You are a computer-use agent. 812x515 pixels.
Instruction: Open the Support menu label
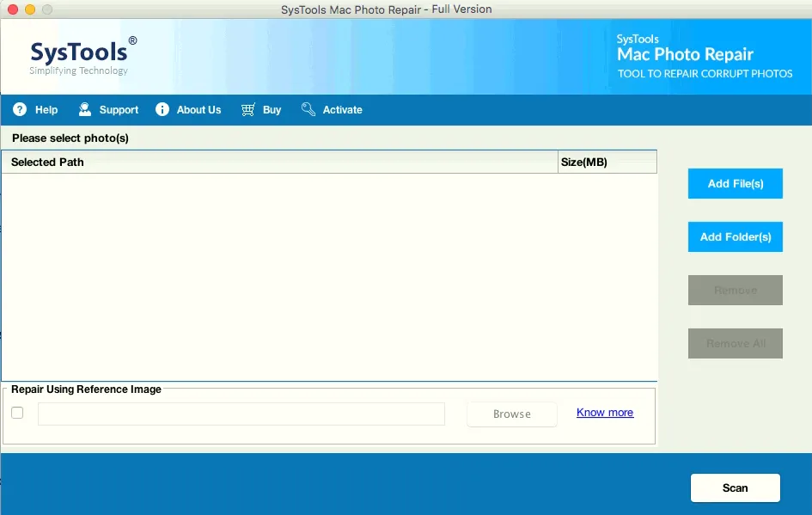(119, 110)
